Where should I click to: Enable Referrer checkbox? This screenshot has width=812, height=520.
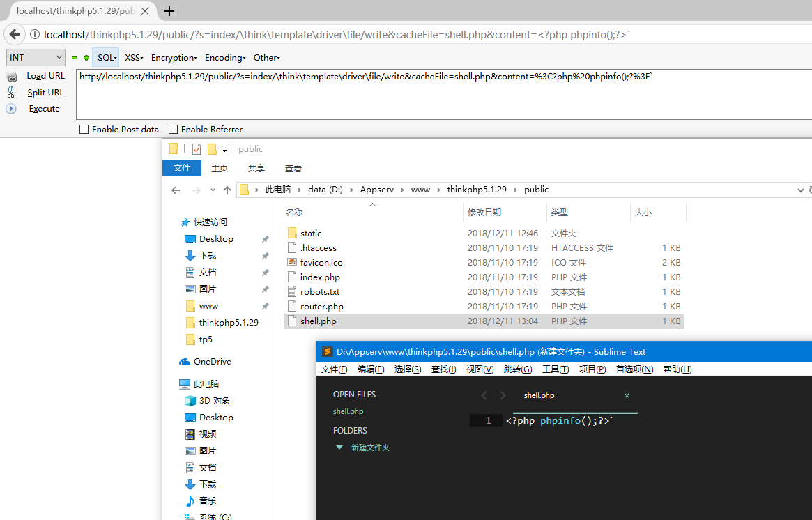tap(173, 130)
